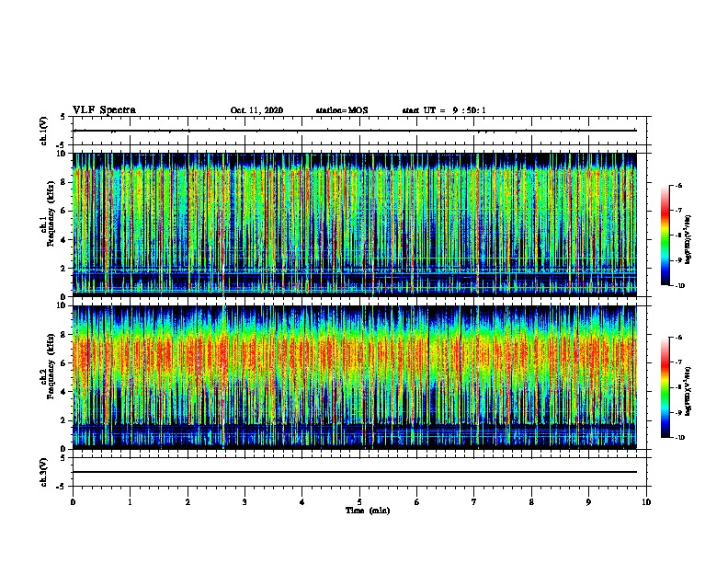Image resolution: width=728 pixels, height=563 pixels.
Task: Click the ch.2 frequency axis "6" tick label
Action: point(64,362)
